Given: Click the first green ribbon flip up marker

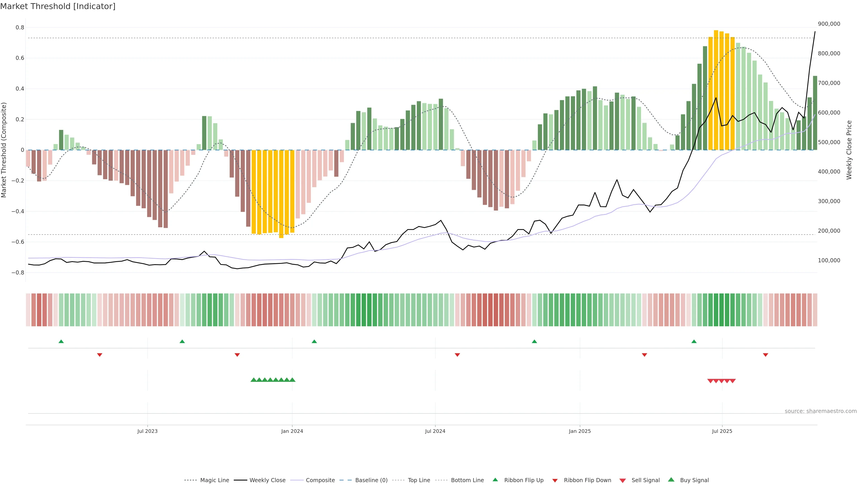Looking at the screenshot, I should click(61, 342).
